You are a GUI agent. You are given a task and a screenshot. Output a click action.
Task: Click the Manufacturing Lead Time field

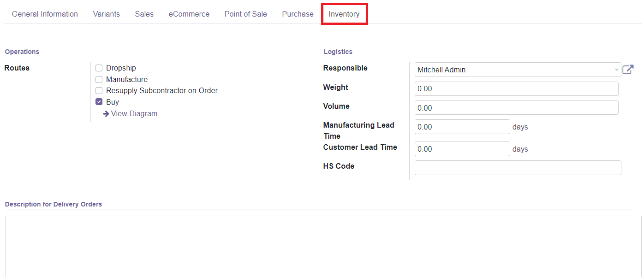click(462, 126)
